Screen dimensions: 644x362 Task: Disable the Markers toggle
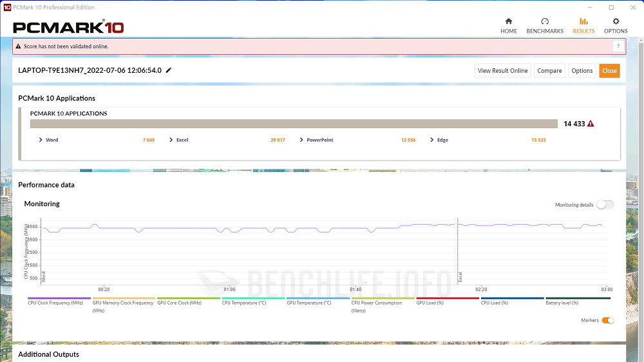(607, 320)
